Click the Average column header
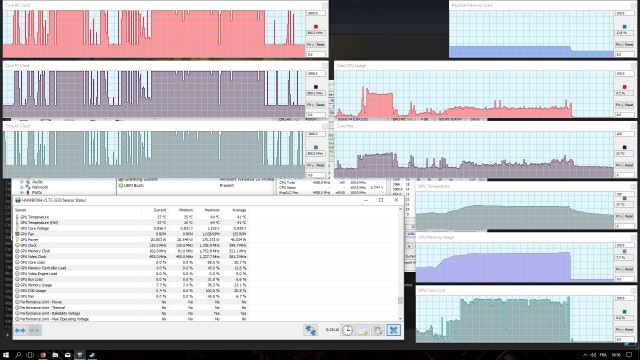Screen dimensions: 640x360 [239, 210]
